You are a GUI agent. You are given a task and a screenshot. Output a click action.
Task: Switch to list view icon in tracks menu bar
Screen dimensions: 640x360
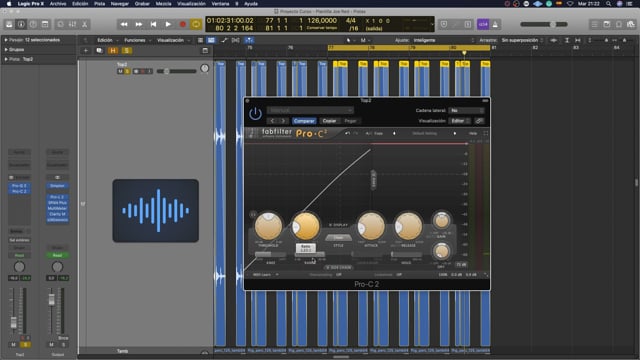click(x=200, y=40)
